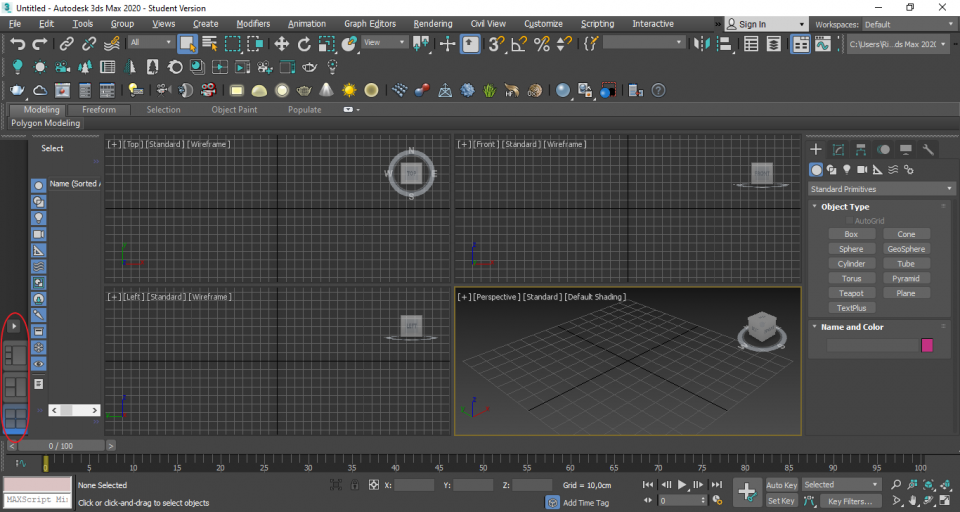The image size is (960, 512).
Task: Toggle the selection lock padlock icon
Action: coord(354,484)
